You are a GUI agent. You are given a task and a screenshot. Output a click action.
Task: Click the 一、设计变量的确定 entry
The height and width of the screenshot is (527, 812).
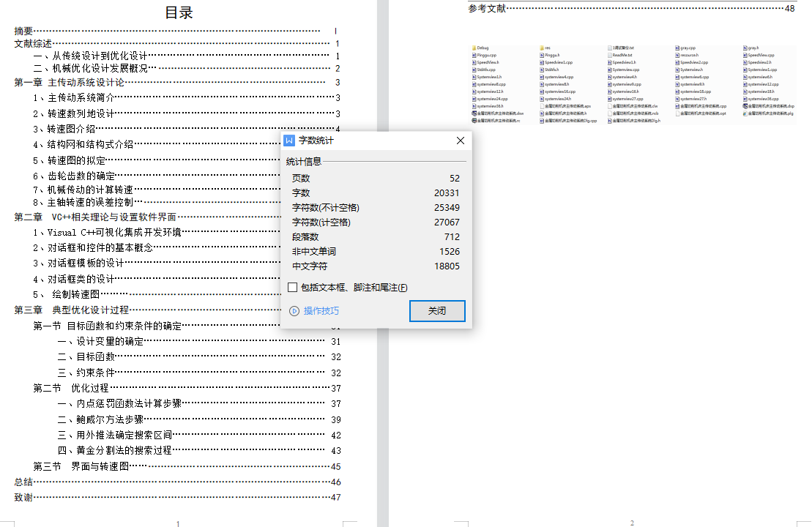[199, 342]
